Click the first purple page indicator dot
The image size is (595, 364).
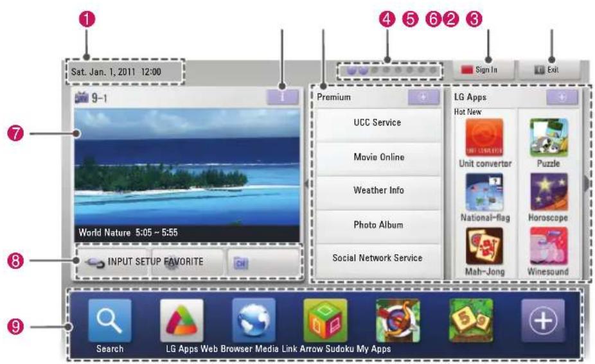(x=351, y=71)
